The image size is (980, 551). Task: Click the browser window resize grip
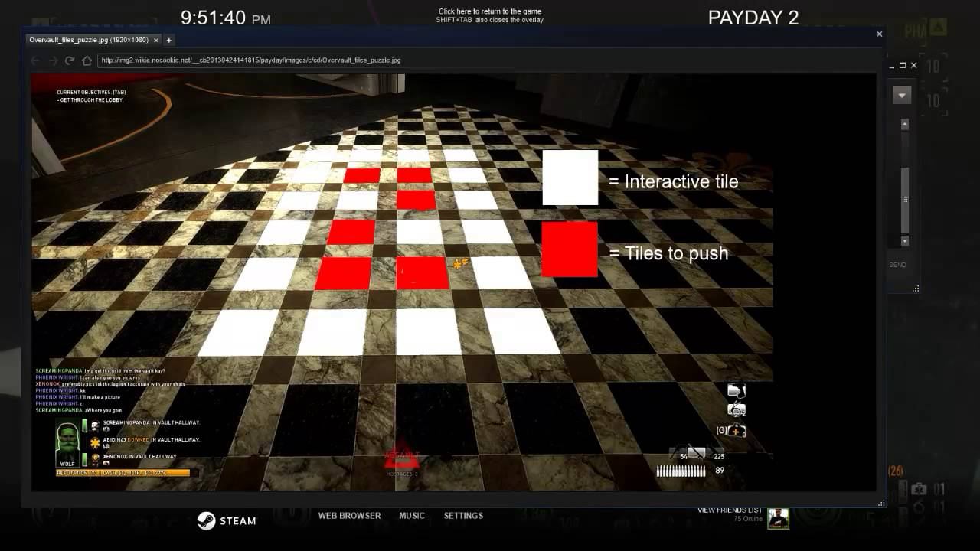pos(881,503)
